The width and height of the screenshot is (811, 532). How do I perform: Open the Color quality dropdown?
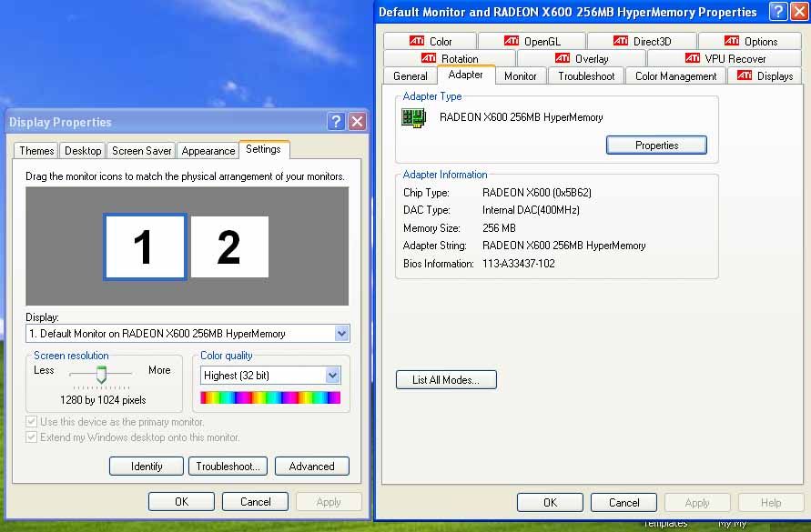[x=332, y=376]
